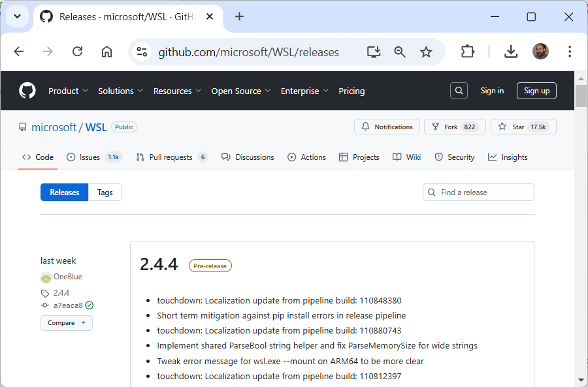Reload the page
Viewport: 588px width, 387px height.
coord(77,52)
